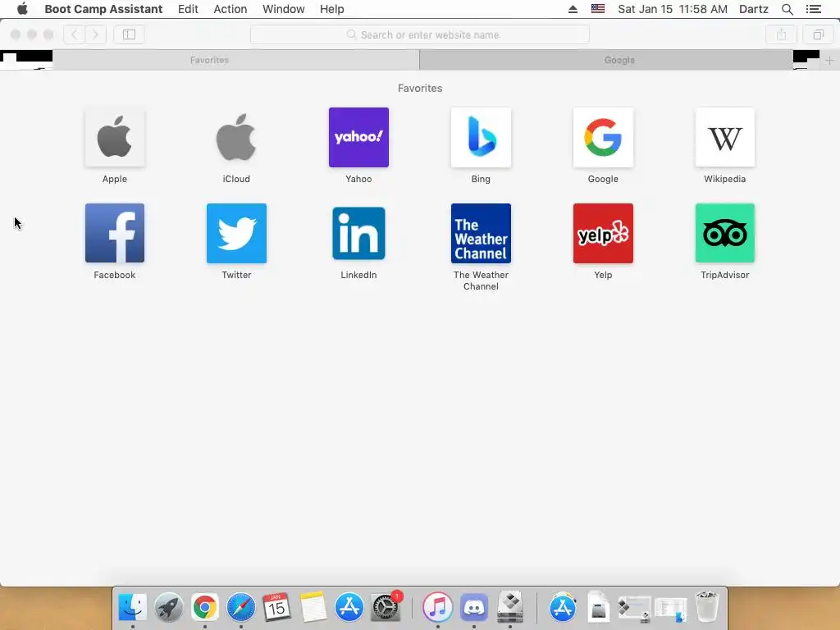Open the minimized window thumbnail beside Trash
Viewport: 840px width, 630px height.
click(671, 609)
